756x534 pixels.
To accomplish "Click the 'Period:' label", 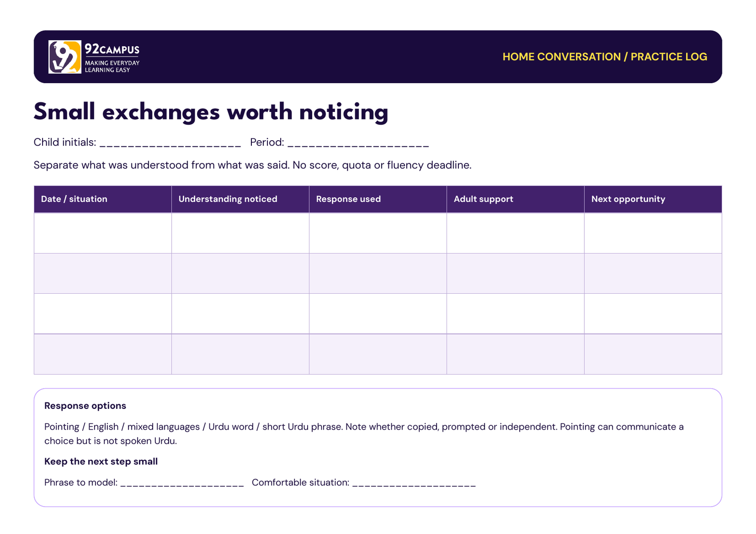I will coord(267,143).
